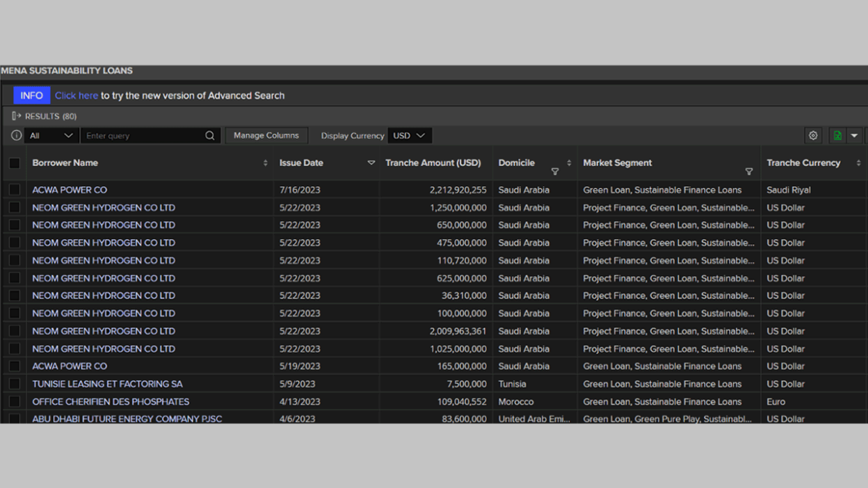The height and width of the screenshot is (488, 868).
Task: Follow the Click here link for Advanced Search
Action: tap(77, 95)
